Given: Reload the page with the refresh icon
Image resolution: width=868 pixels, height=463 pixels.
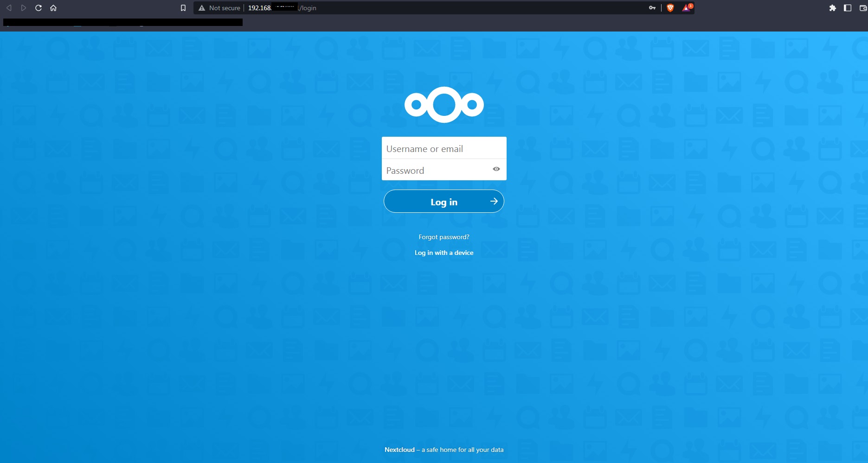Looking at the screenshot, I should [39, 8].
